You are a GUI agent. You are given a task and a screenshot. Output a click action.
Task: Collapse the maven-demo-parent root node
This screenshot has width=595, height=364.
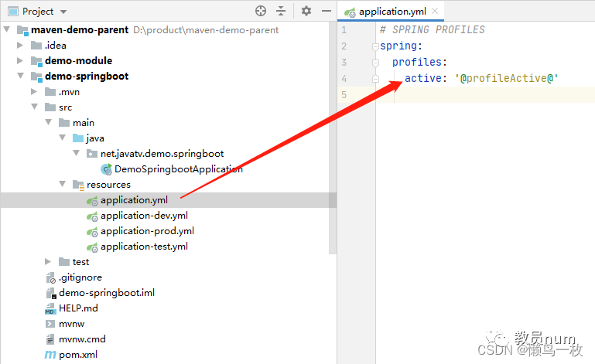click(7, 29)
